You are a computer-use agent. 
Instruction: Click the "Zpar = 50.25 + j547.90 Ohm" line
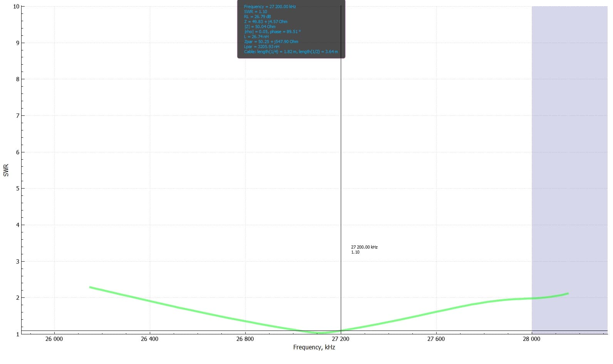coord(271,42)
